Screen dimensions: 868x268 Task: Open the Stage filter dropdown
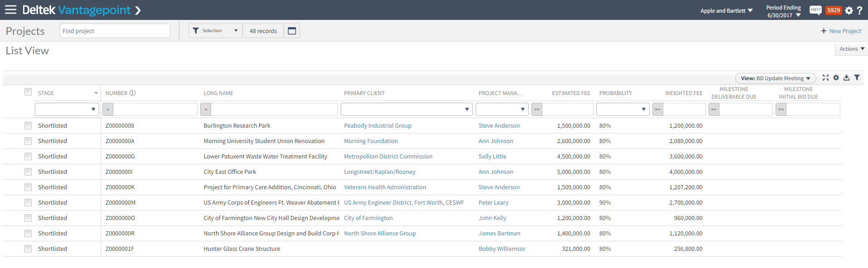click(x=67, y=109)
